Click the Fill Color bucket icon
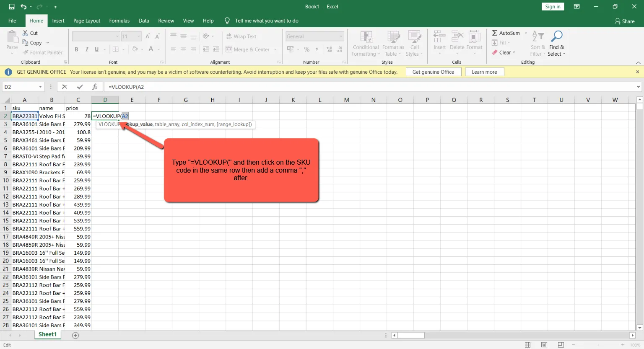The image size is (644, 349). click(x=135, y=49)
